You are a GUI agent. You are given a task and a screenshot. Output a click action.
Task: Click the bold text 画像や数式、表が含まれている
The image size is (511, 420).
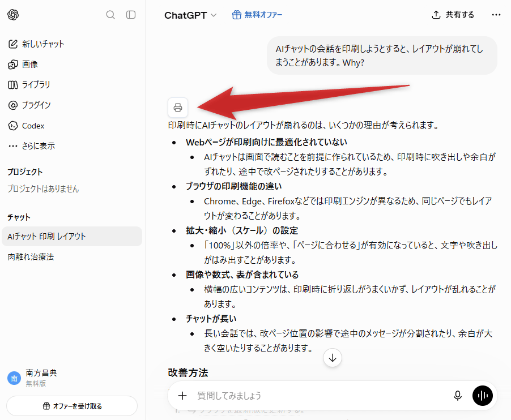242,275
